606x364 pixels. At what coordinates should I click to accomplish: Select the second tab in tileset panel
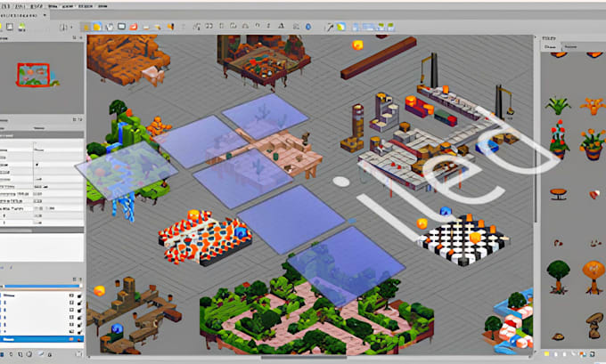tap(571, 46)
